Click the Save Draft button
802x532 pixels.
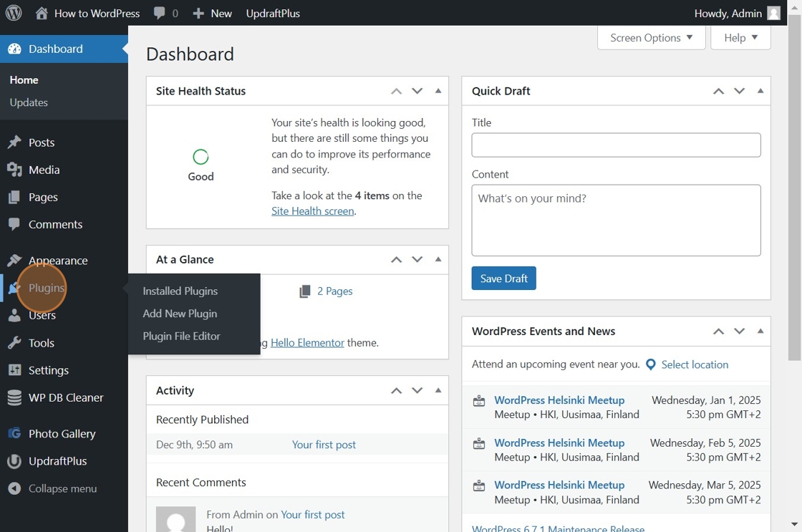[x=504, y=279]
